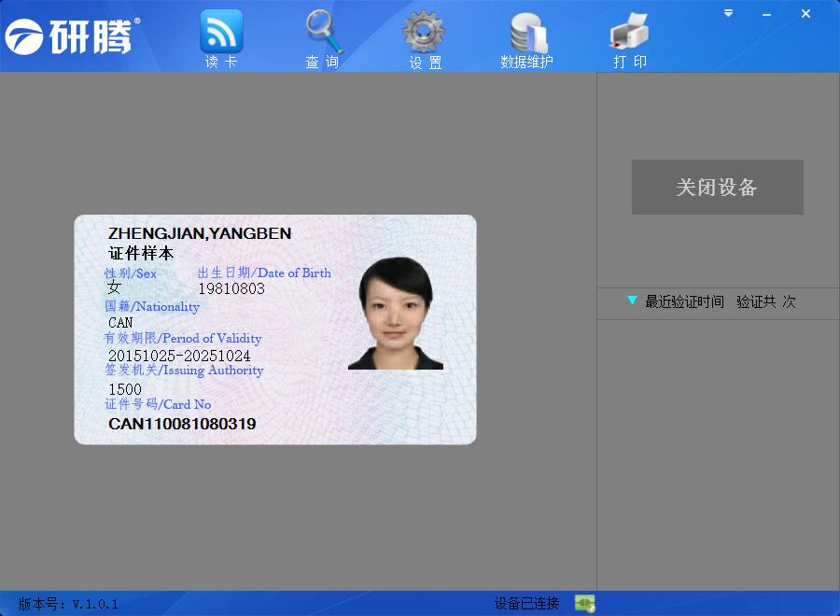Expand the 最近验证时间 triangle

coord(632,300)
